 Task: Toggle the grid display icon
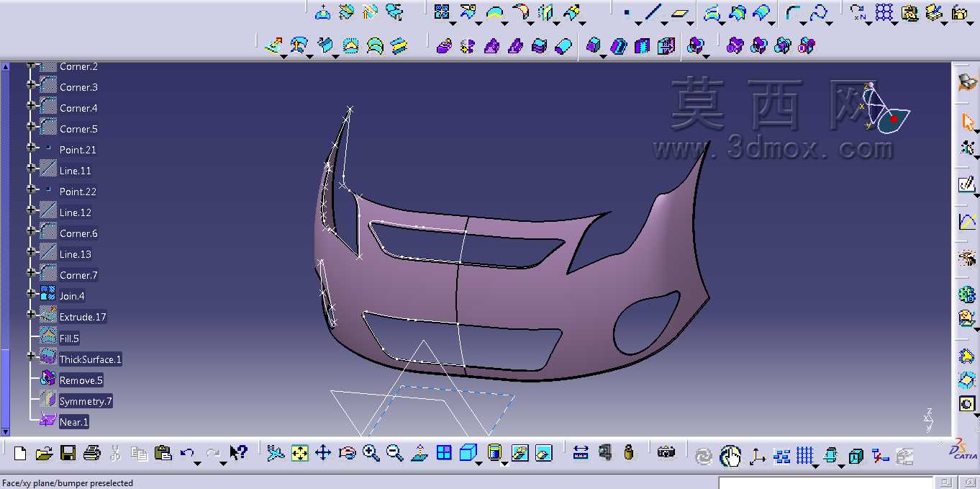pos(805,455)
